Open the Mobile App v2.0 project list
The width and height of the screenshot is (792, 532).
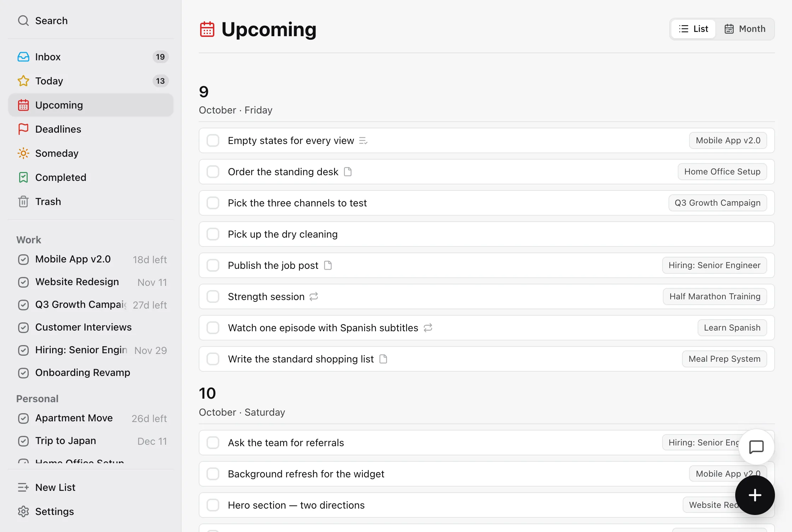(x=91, y=259)
